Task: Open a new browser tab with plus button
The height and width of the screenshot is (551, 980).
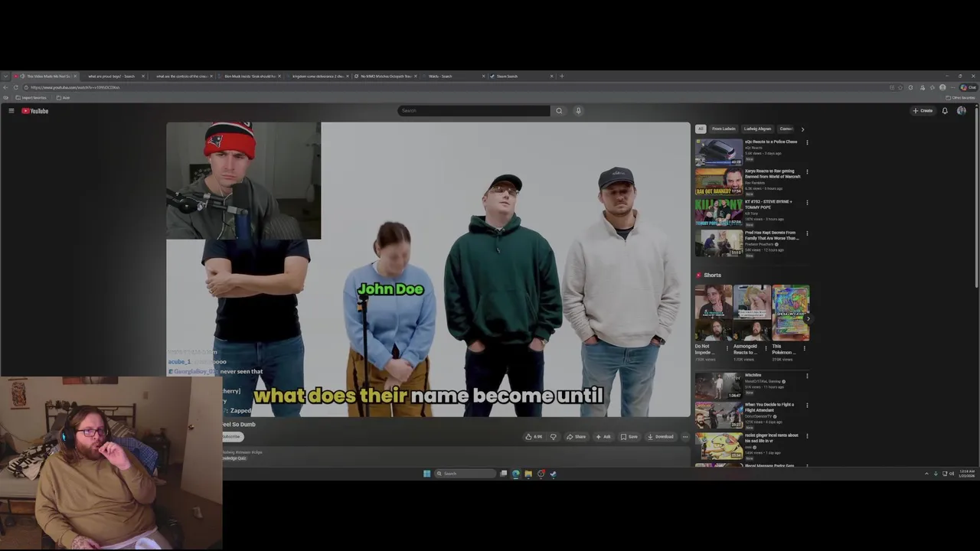Action: tap(562, 77)
